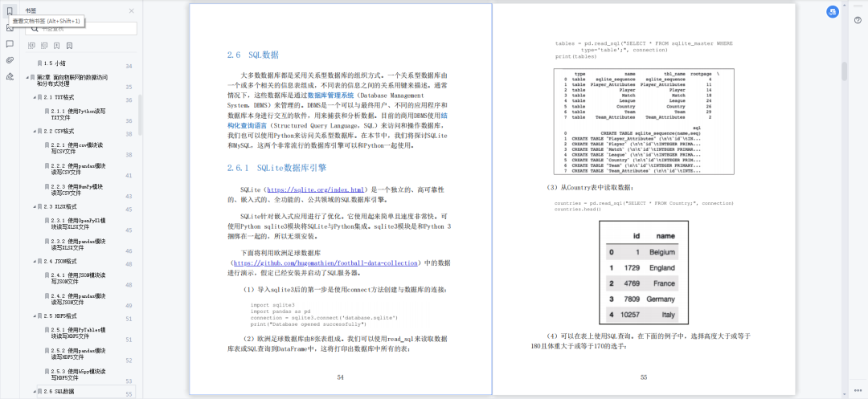868x399 pixels.
Task: Go to bookmark 2.4.1 使用JSON模块读写JSON文件
Action: coord(77,278)
